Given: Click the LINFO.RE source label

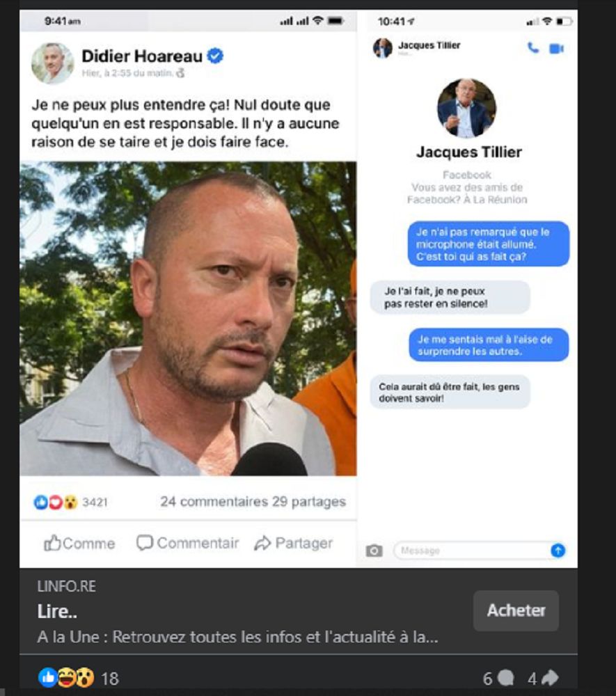Looking at the screenshot, I should [67, 586].
